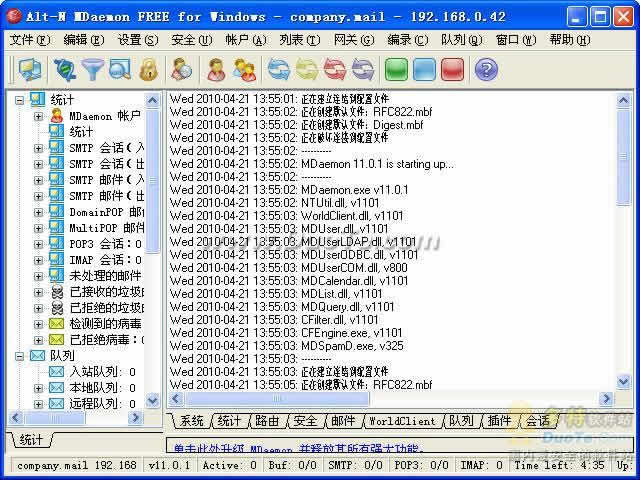This screenshot has height=480, width=640.
Task: Click the red square toolbar button
Action: point(452,69)
